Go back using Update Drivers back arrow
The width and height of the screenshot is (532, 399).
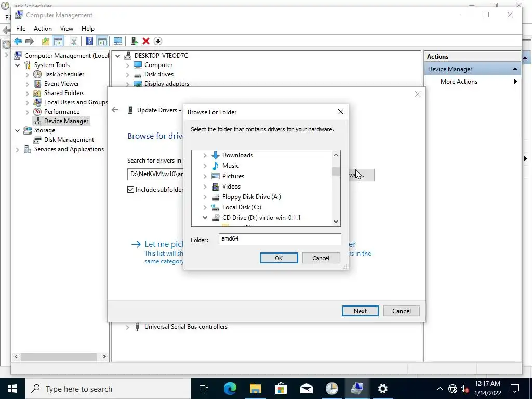point(115,110)
